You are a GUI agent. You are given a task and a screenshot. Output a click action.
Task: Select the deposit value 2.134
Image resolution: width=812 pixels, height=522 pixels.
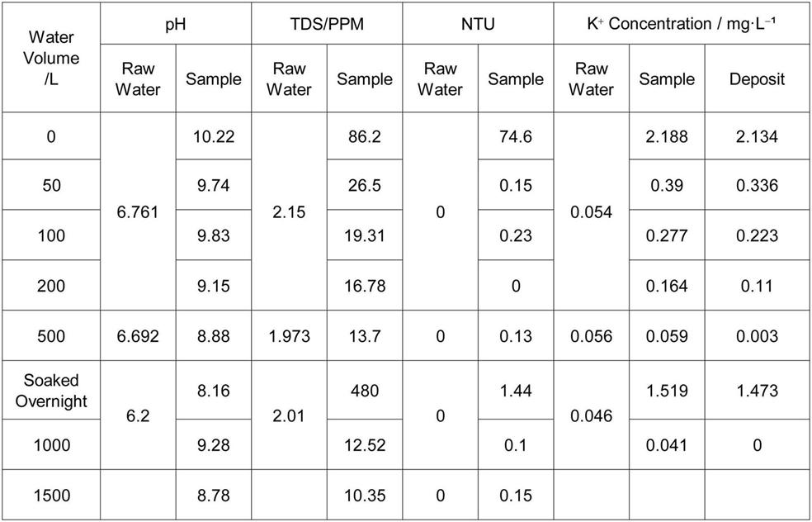757,136
